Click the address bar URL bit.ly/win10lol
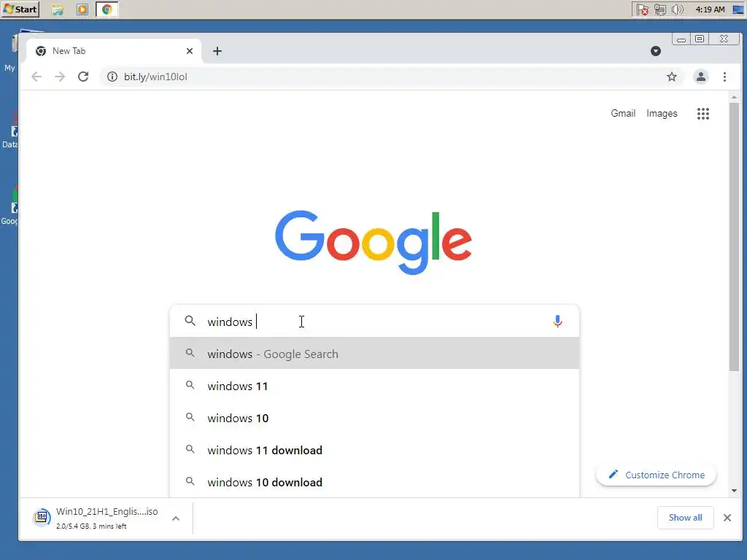Image resolution: width=747 pixels, height=560 pixels. [155, 77]
